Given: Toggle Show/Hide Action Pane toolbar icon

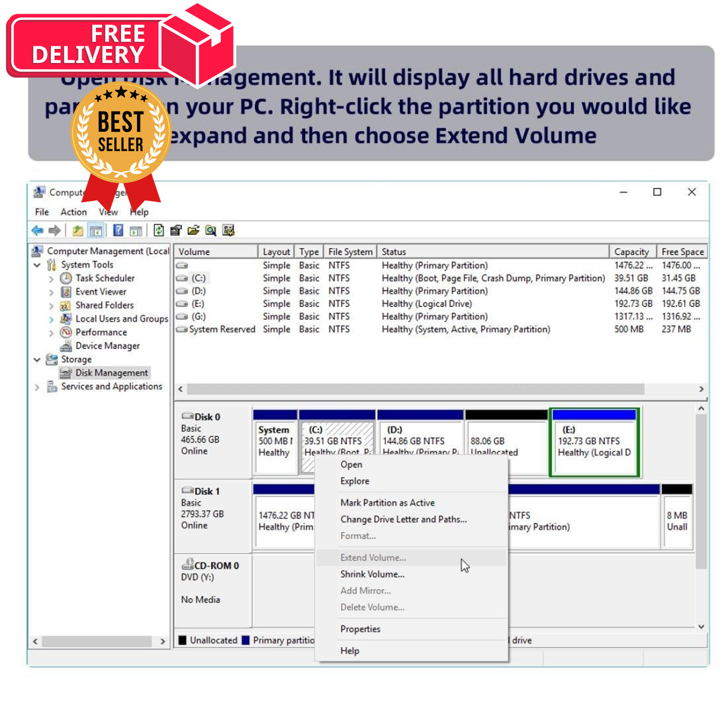Looking at the screenshot, I should pos(136,230).
